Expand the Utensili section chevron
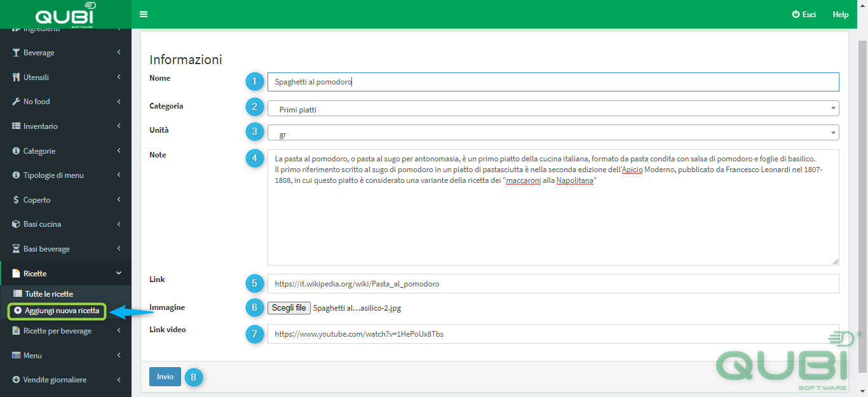The height and width of the screenshot is (397, 868). (x=119, y=77)
